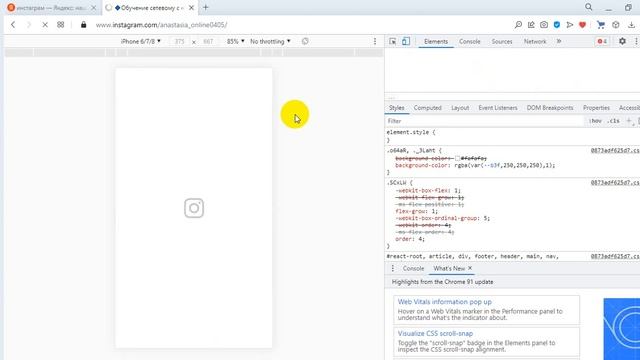Click the order: 4 declaration
This screenshot has width=640, height=360.
(x=410, y=239)
